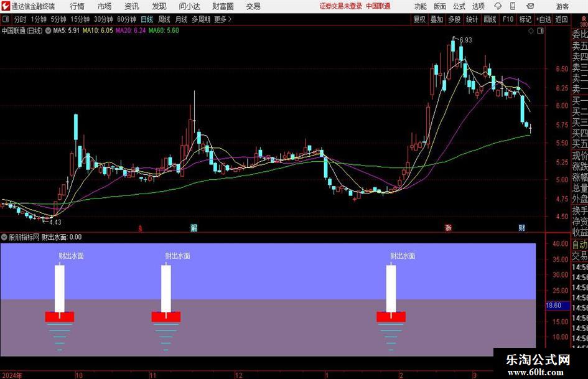Click the red $ marker under the chart
The height and width of the screenshot is (379, 588).
140,228
